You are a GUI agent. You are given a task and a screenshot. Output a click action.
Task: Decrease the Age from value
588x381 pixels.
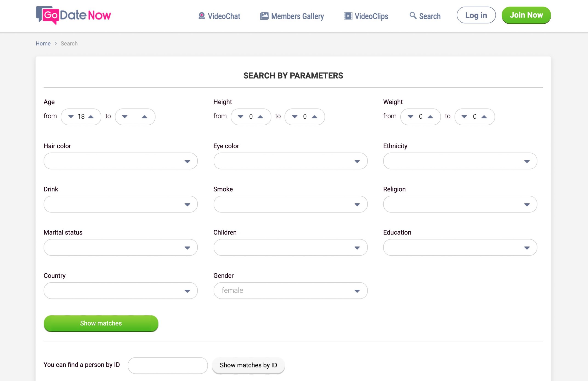71,117
